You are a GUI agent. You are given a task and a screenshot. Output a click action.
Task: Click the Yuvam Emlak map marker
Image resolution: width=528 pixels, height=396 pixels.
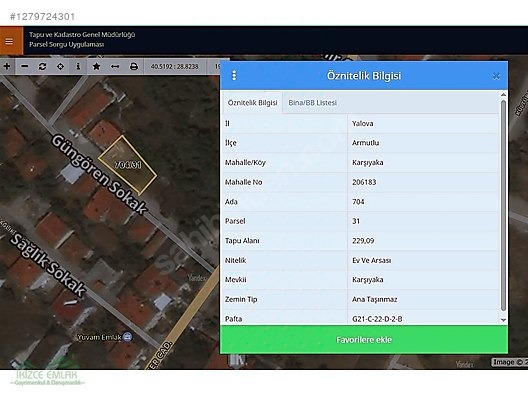click(x=128, y=337)
